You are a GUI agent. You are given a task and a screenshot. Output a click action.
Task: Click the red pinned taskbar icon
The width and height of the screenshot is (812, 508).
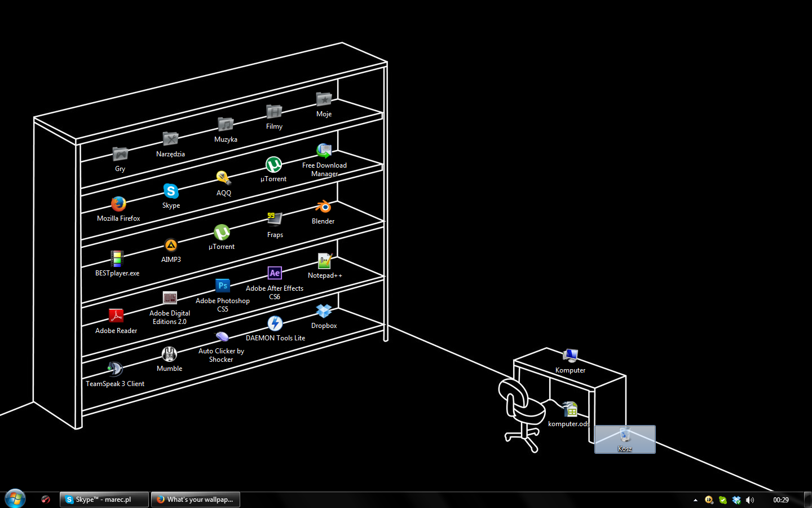[x=46, y=500]
